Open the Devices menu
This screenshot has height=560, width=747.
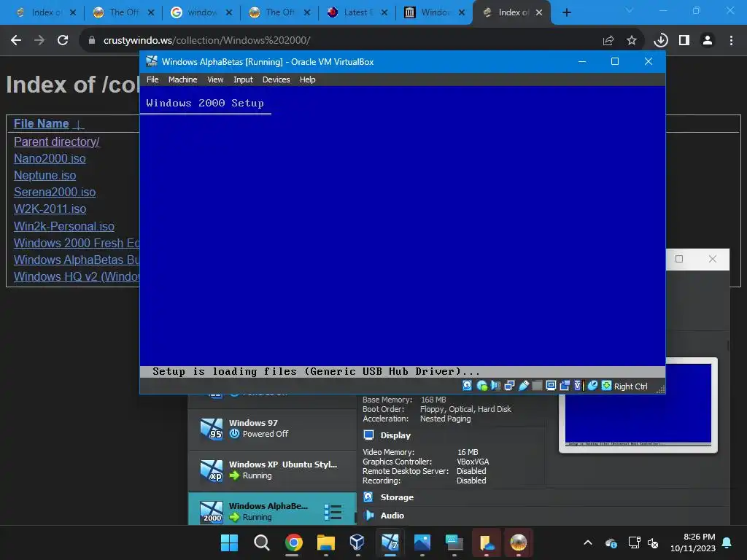pyautogui.click(x=276, y=79)
